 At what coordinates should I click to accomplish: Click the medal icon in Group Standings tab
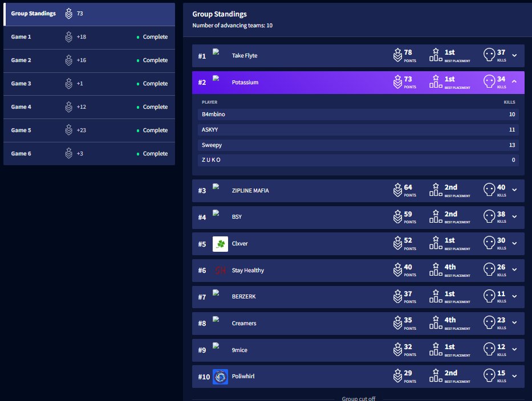(69, 14)
